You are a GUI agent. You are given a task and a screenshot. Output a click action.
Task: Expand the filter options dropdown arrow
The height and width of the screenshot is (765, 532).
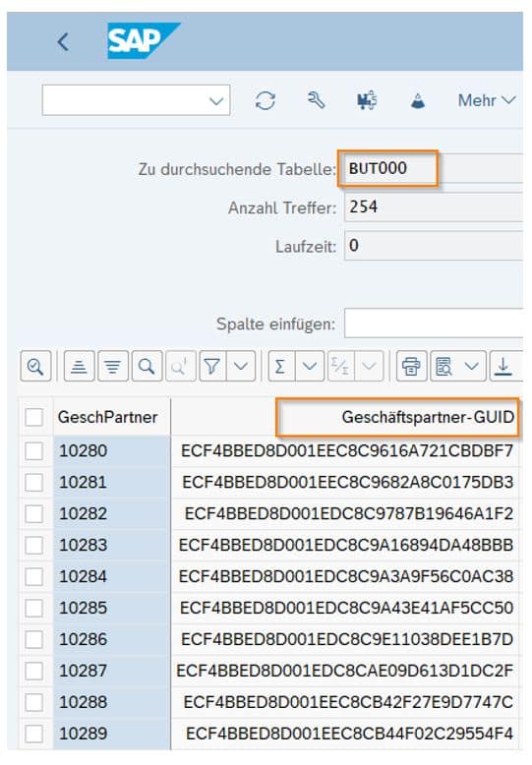241,367
